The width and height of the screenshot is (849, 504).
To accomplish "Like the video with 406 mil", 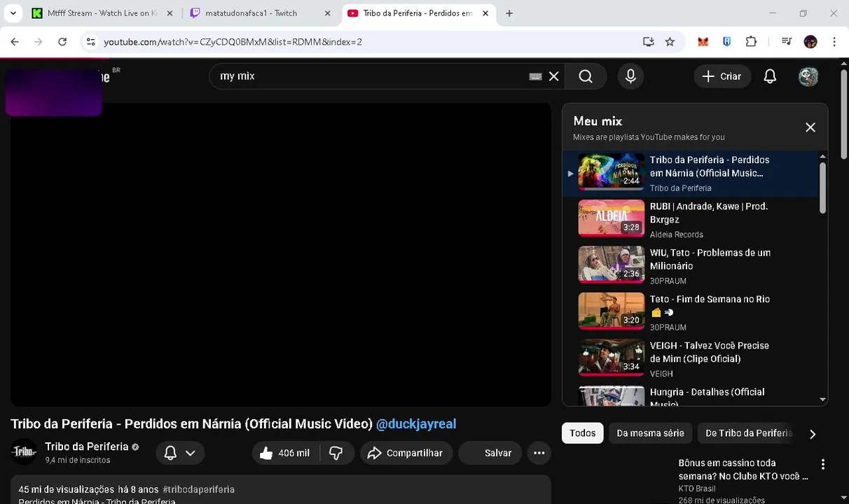I will pos(285,453).
